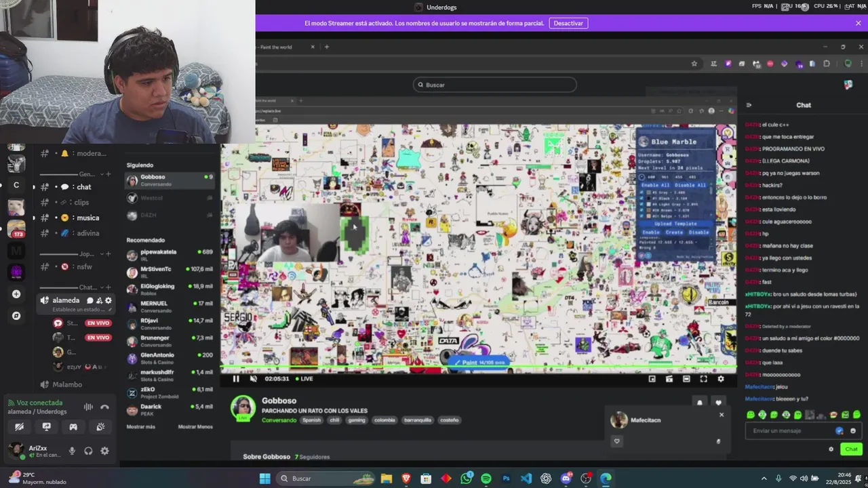Screen dimensions: 868x488
Task: Click the Gray color swatch in Blue Marble
Action: [x=648, y=192]
